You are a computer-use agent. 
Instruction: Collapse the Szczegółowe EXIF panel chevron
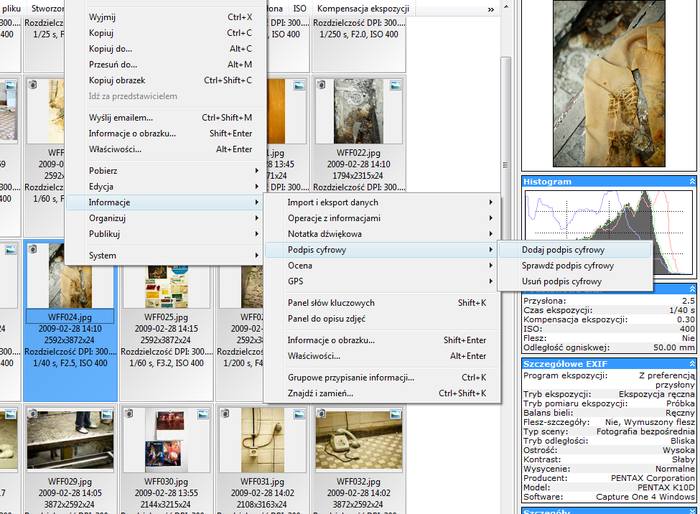692,364
